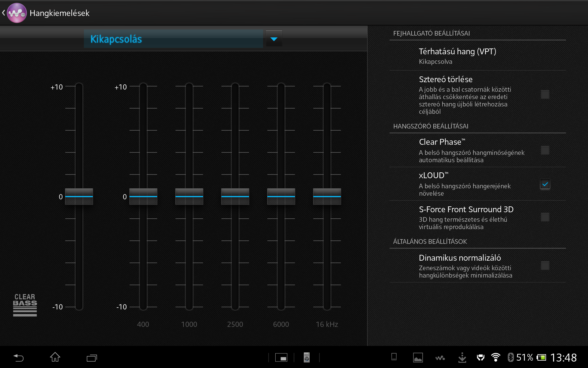Tap the clock in status bar
This screenshot has height=368, width=588.
click(x=563, y=358)
